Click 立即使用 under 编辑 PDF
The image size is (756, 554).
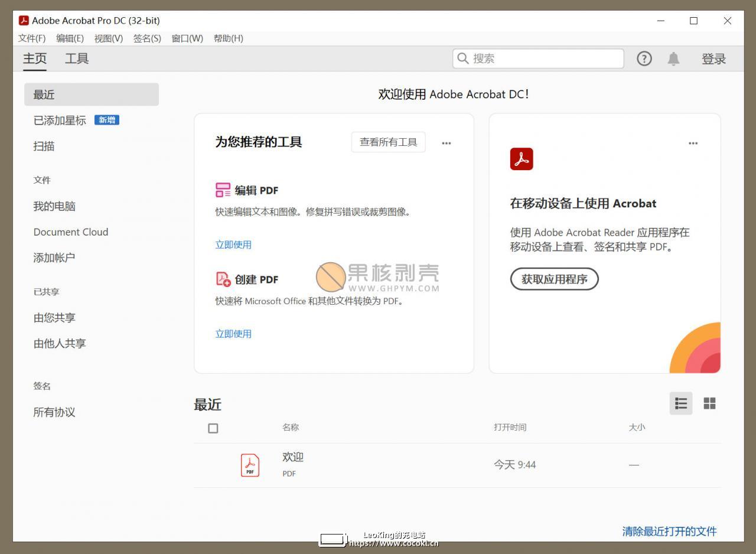click(233, 245)
